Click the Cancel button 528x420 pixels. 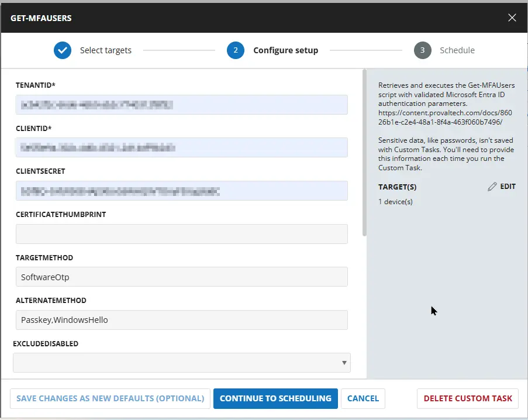pos(363,398)
